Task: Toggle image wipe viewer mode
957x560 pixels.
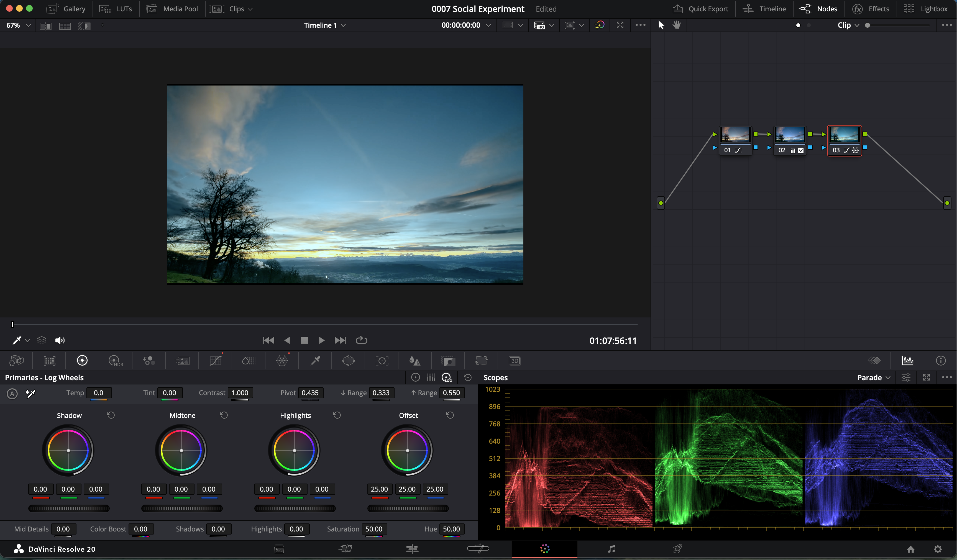Action: tap(45, 26)
